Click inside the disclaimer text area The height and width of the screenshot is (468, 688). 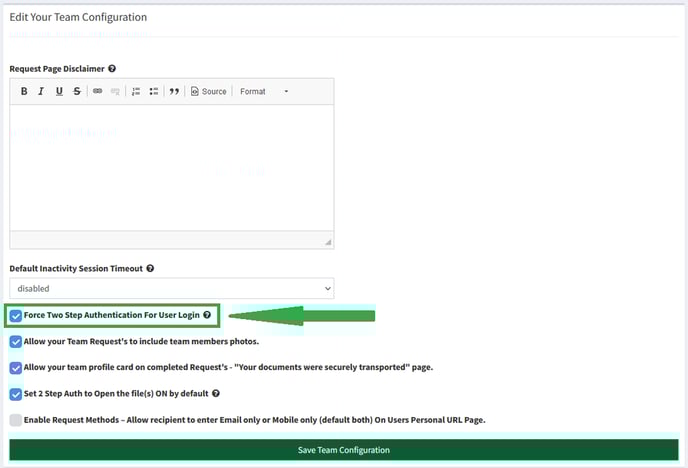tap(172, 168)
